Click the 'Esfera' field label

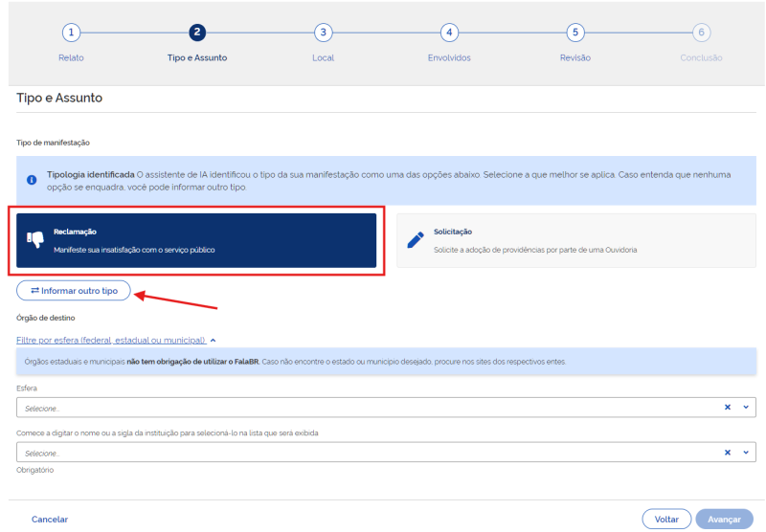tap(27, 388)
